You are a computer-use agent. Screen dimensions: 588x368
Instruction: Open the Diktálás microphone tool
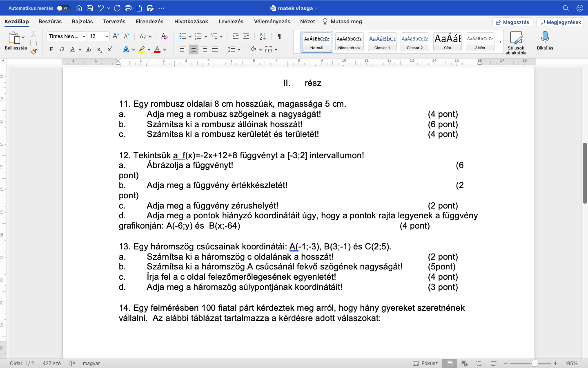(x=545, y=40)
